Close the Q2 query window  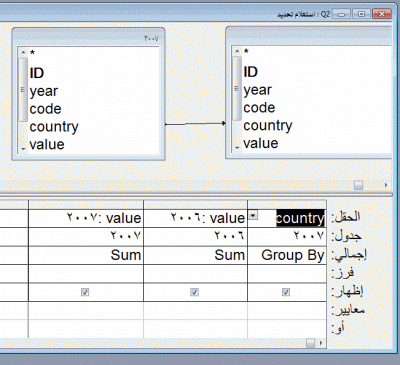(x=382, y=14)
